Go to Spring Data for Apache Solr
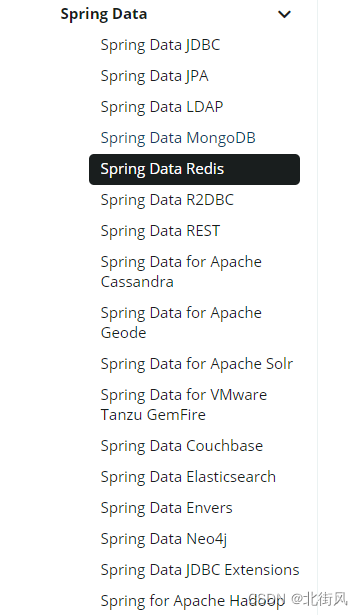The width and height of the screenshot is (363, 615). coord(197,364)
